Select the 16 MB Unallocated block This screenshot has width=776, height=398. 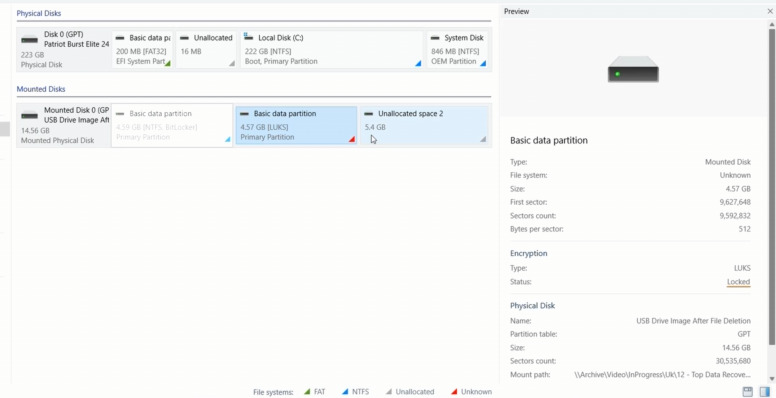[x=206, y=50]
